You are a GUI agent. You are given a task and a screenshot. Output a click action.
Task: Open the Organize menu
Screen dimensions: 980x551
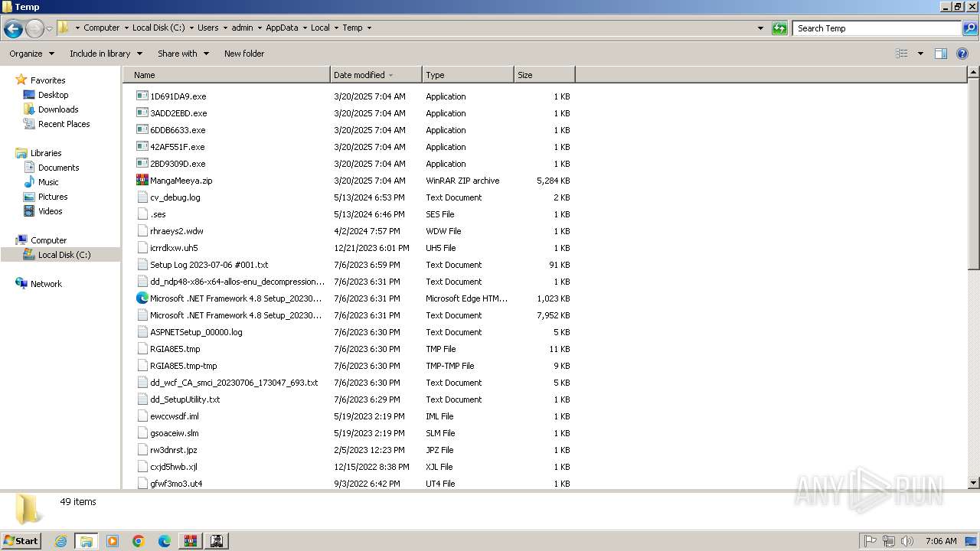tap(31, 54)
